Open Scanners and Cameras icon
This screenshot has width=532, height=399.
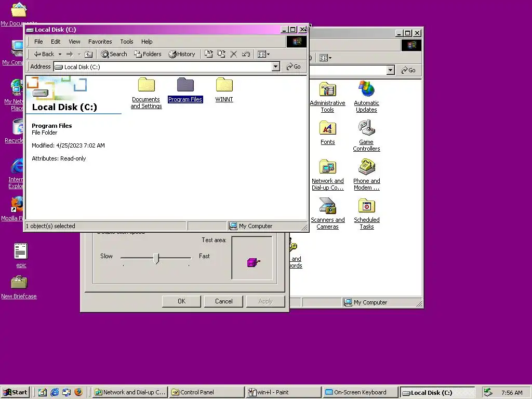(x=327, y=214)
